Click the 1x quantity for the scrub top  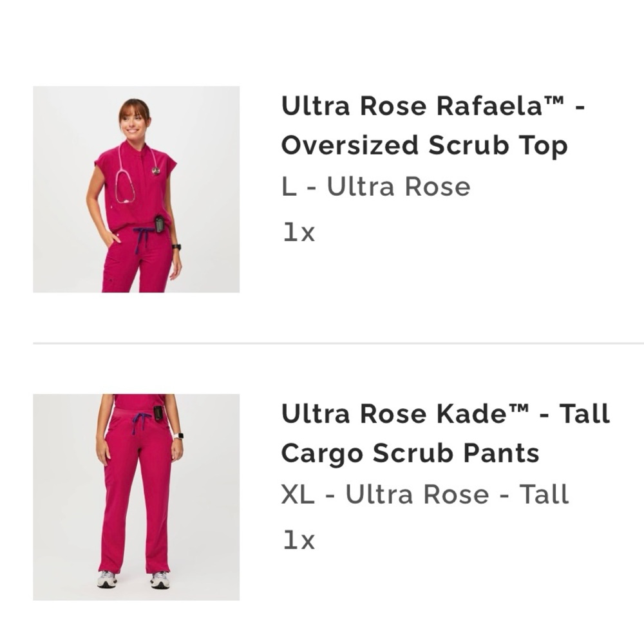[x=299, y=232]
